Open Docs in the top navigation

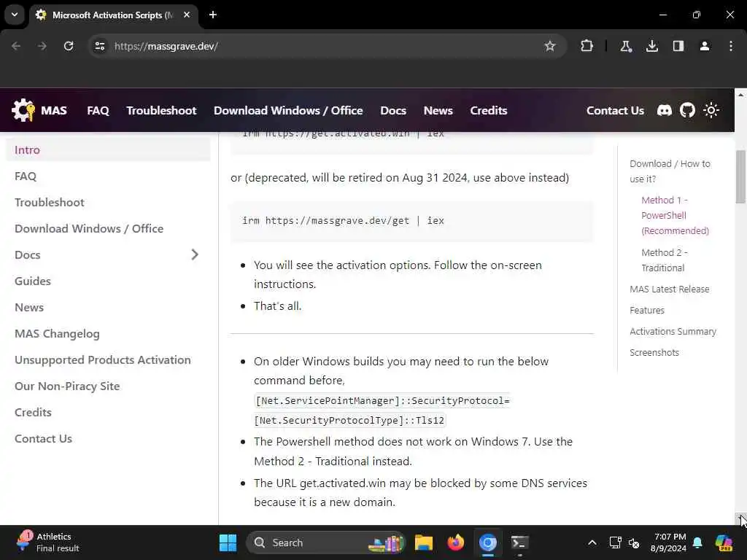(x=393, y=111)
